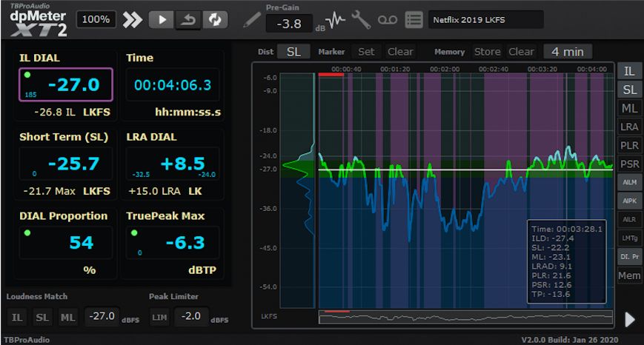
Task: Toggle the AILR graph button
Action: (x=629, y=219)
